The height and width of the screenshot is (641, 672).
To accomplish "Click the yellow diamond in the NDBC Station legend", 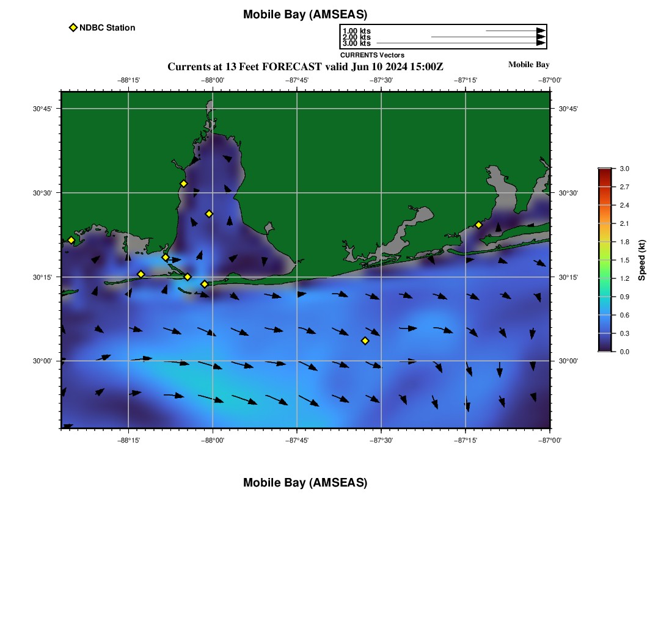I will [x=73, y=27].
